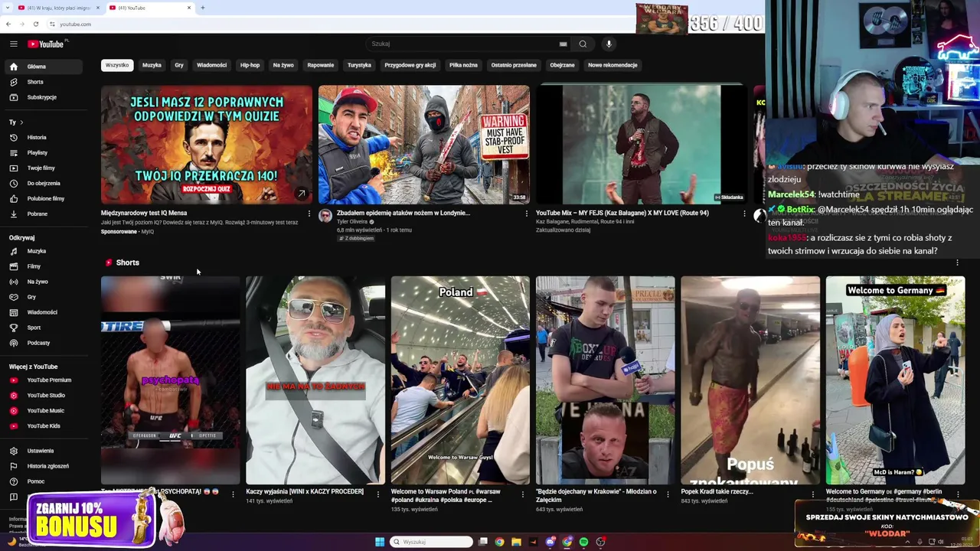This screenshot has height=551, width=980.
Task: Open video 'Zbadałem epidemię ataków nożem w Londynie'
Action: tap(403, 214)
